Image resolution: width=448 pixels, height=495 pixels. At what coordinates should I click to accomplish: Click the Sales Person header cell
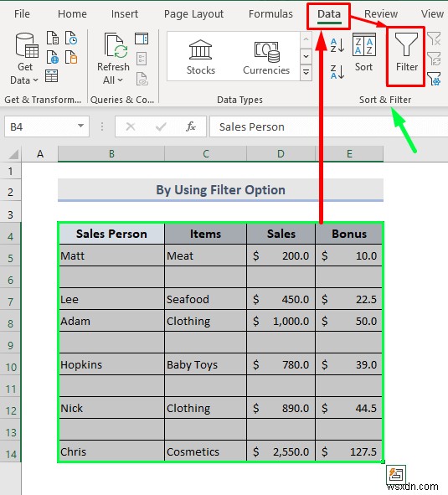click(111, 234)
